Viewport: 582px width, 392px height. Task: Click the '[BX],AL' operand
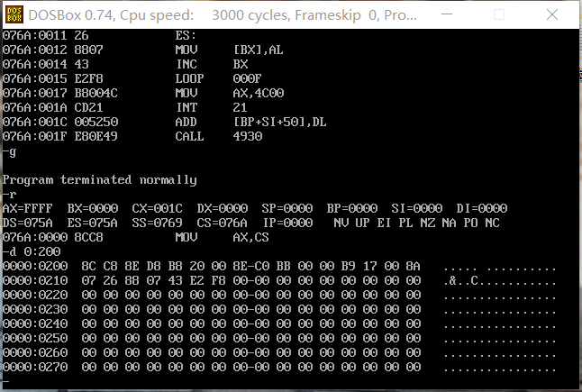pyautogui.click(x=259, y=50)
